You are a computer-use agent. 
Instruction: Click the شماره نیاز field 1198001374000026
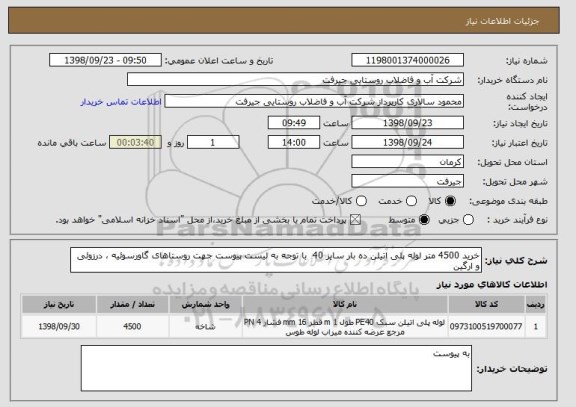(x=407, y=60)
